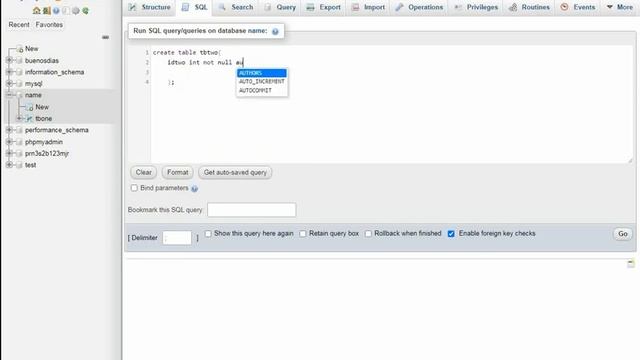Collapse the name database node
This screenshot has height=360, width=640.
tap(9, 95)
